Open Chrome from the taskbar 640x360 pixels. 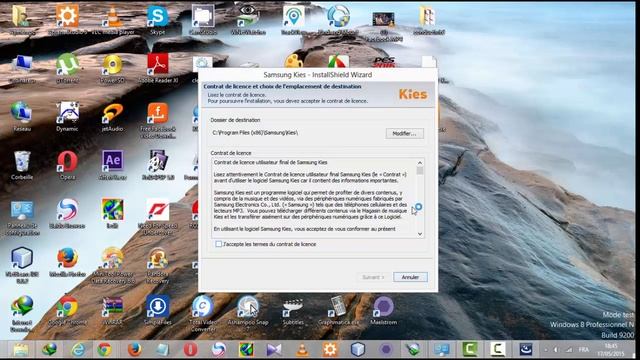coord(104,349)
